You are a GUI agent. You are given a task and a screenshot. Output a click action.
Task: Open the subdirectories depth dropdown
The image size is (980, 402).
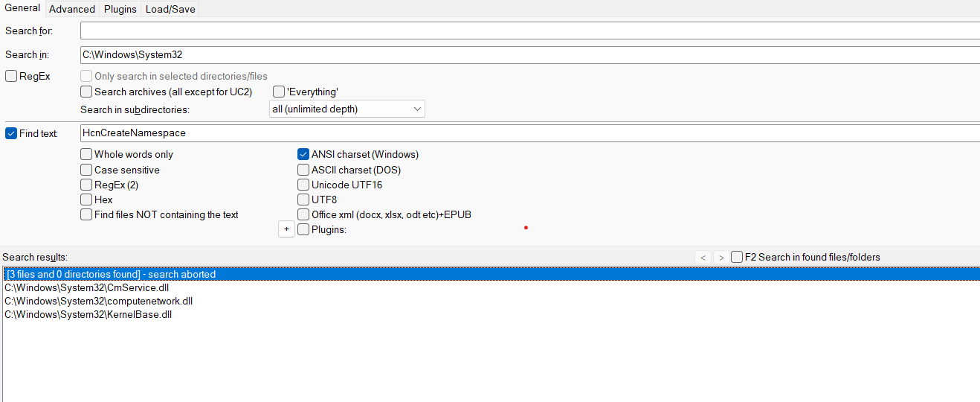[346, 109]
